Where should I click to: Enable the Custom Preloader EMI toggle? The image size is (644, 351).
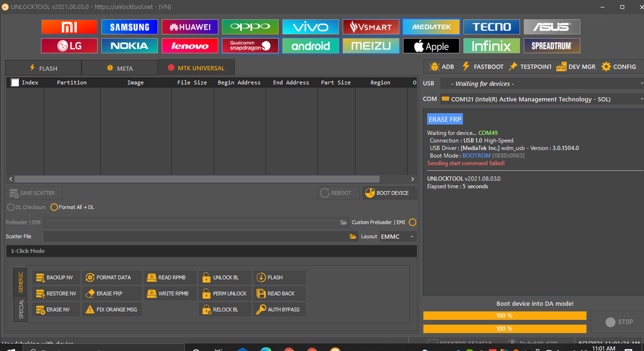(413, 222)
